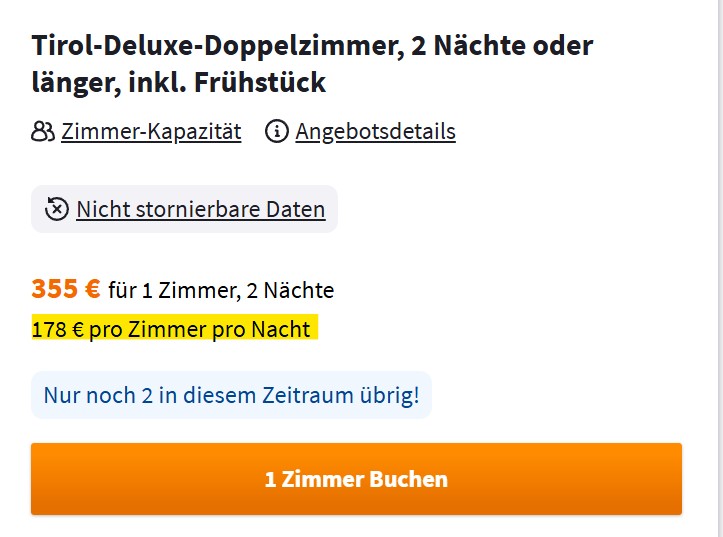This screenshot has width=723, height=537.
Task: Click the "für 1 Zimmer, 2 Nächte" text
Action: [x=221, y=291]
